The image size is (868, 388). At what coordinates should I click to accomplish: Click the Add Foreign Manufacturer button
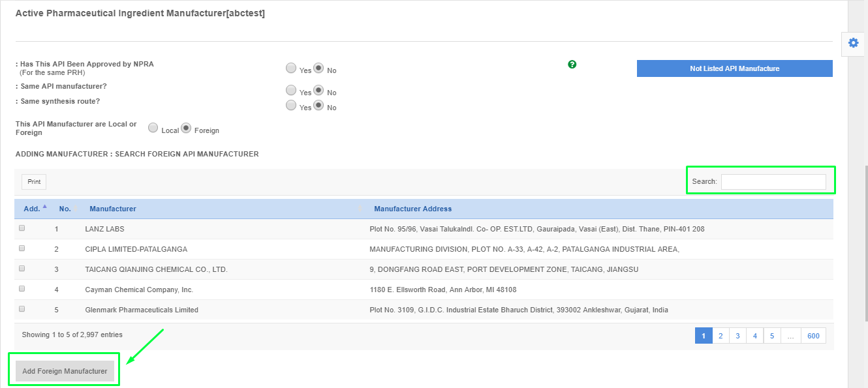pos(64,370)
